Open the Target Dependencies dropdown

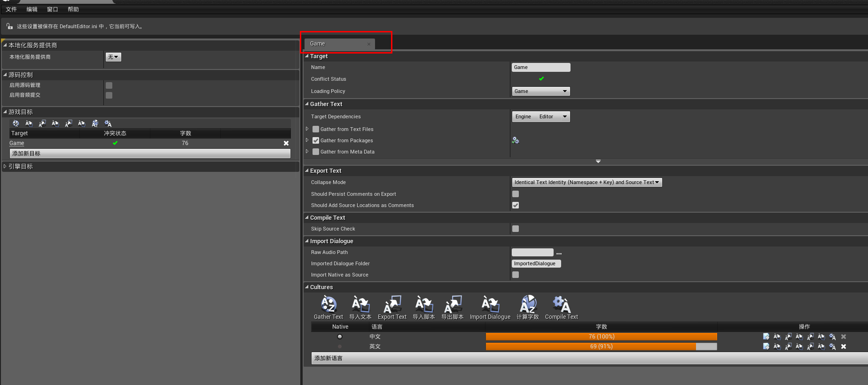[541, 116]
